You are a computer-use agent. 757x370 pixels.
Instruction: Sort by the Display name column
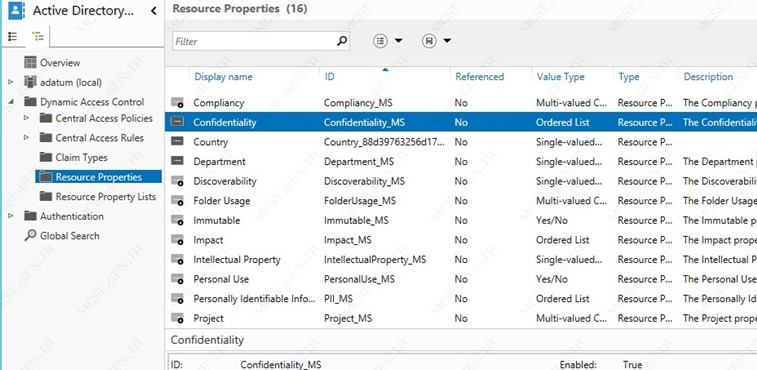point(223,76)
